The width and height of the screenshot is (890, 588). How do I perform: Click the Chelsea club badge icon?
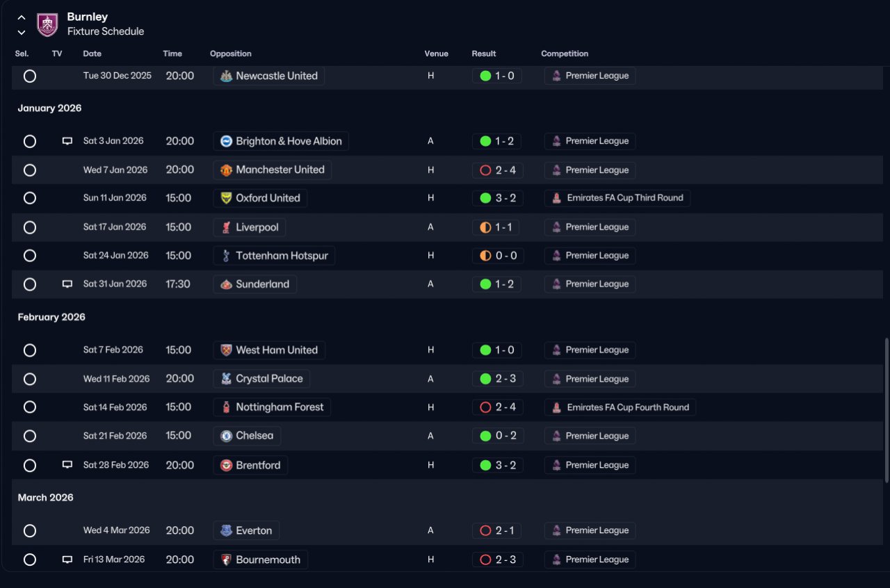(x=226, y=436)
